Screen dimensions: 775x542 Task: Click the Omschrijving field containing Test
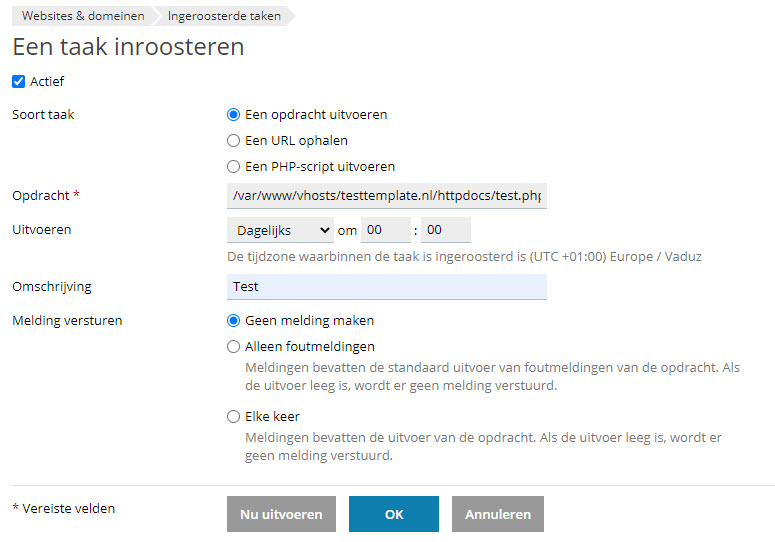387,287
